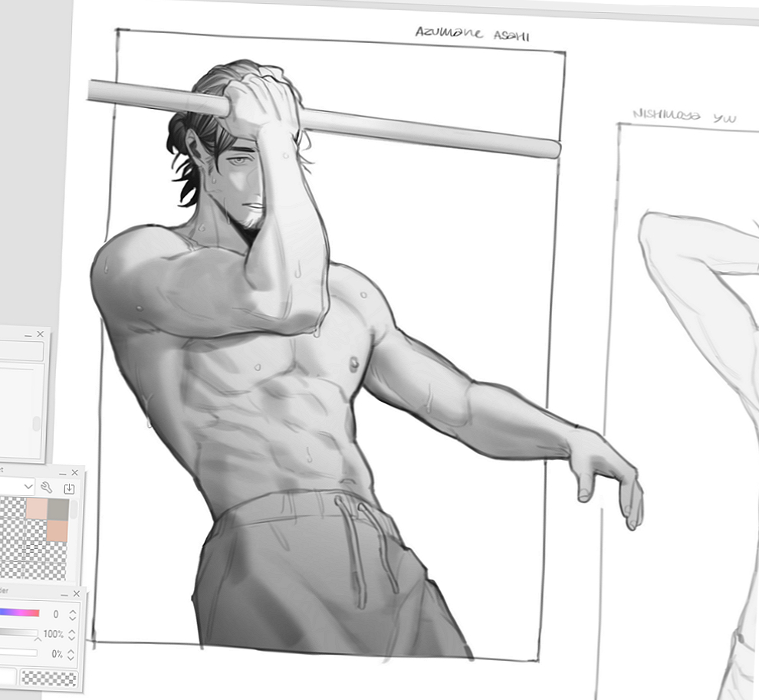759x700 pixels.
Task: Click the import color set icon
Action: click(x=69, y=488)
